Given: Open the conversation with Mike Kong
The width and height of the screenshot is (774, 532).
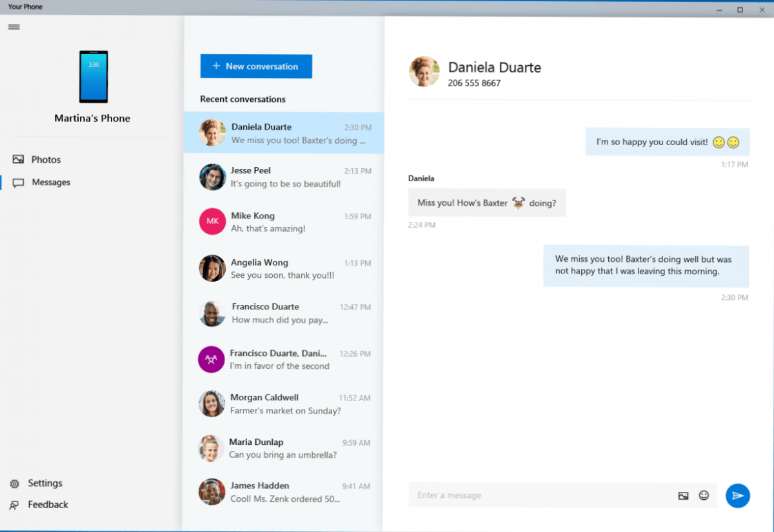Looking at the screenshot, I should click(x=284, y=222).
